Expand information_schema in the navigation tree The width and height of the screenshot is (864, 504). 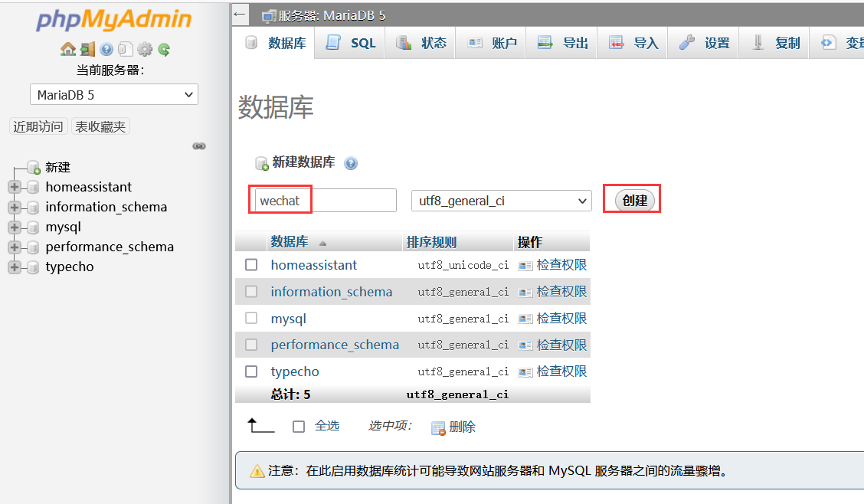[x=15, y=207]
